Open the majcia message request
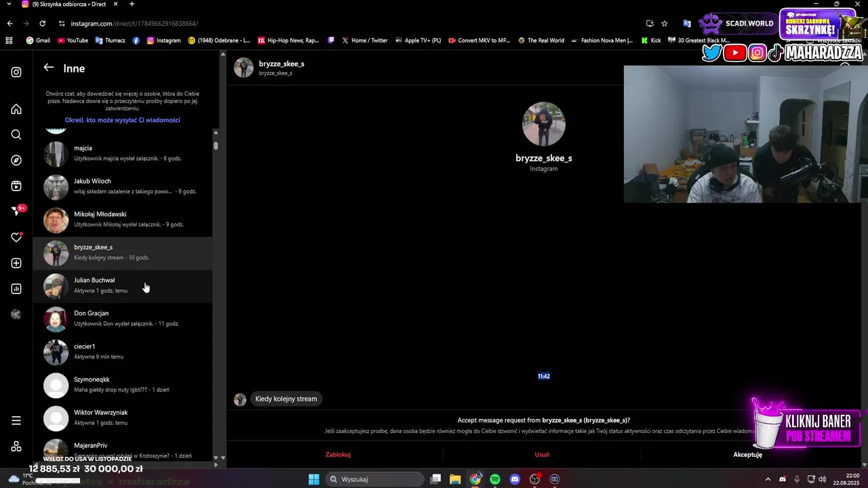The height and width of the screenshot is (488, 868). click(123, 153)
